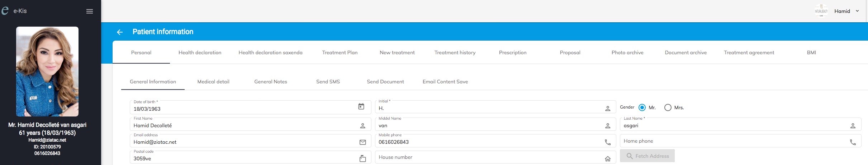Click person icon in Middel Name field
This screenshot has height=165, width=868.
[608, 126]
